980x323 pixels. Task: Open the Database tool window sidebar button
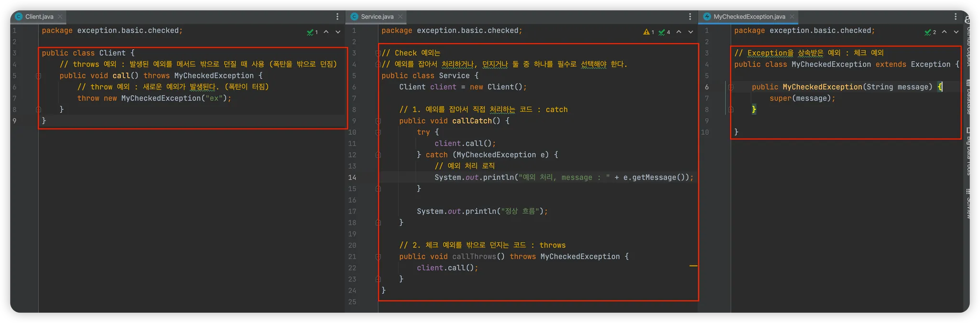(x=968, y=97)
